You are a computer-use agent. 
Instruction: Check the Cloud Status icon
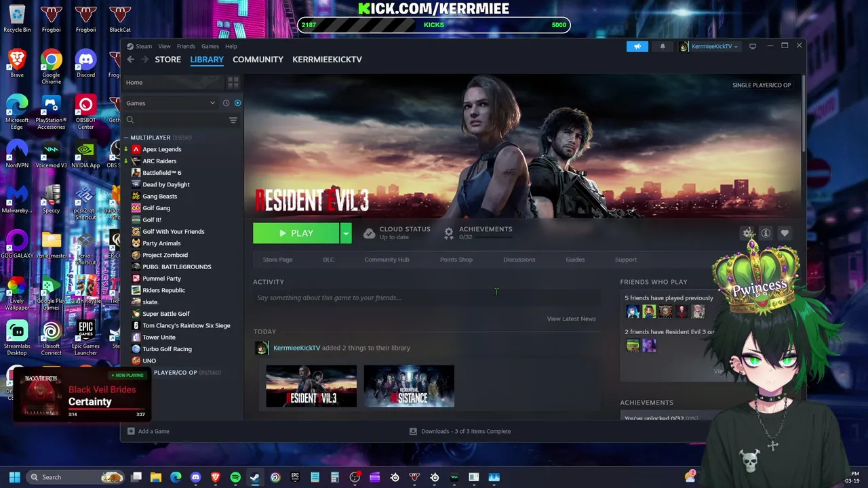pos(369,233)
